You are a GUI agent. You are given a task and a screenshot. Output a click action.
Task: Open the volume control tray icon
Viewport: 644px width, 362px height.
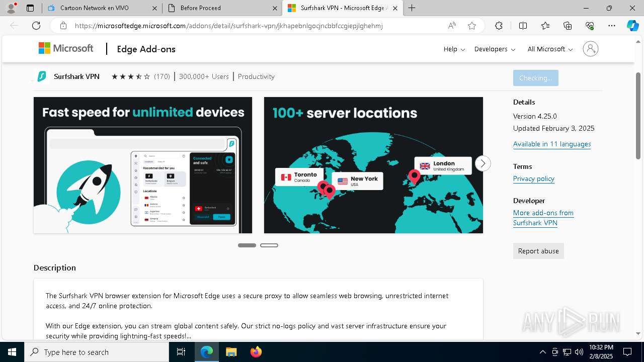[x=579, y=352]
